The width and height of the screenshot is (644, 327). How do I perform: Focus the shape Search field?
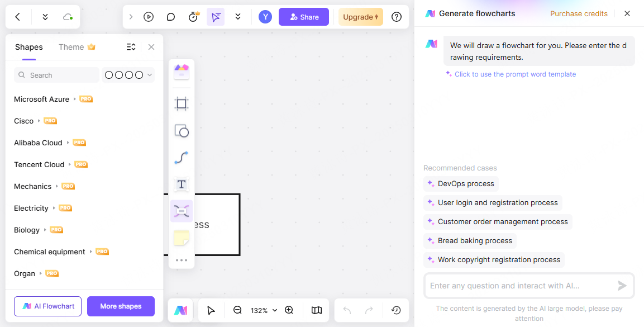[x=56, y=75]
